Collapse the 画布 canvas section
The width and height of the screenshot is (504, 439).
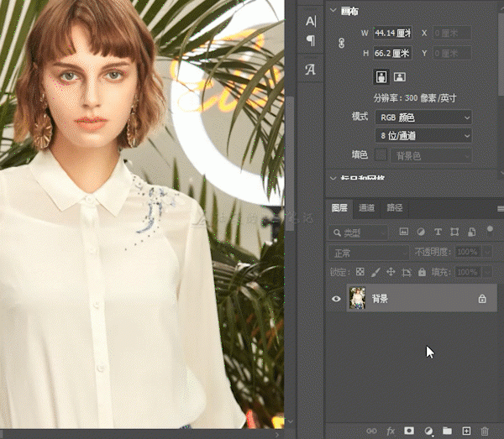coord(333,11)
